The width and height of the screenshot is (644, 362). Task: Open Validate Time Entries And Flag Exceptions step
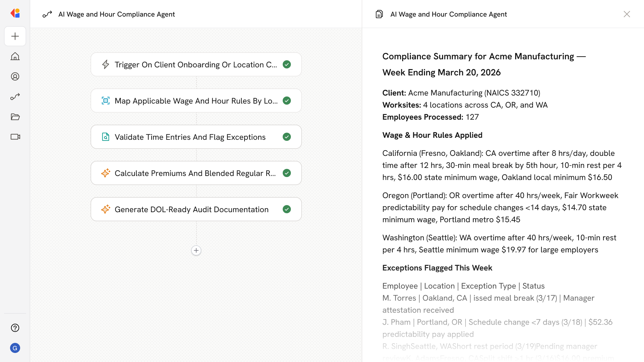coord(190,137)
